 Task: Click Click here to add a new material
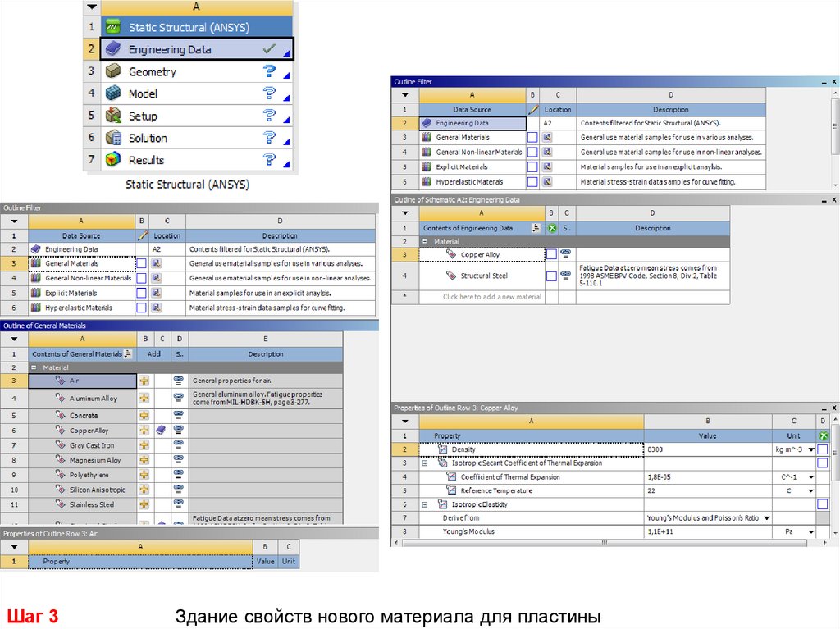(x=492, y=296)
